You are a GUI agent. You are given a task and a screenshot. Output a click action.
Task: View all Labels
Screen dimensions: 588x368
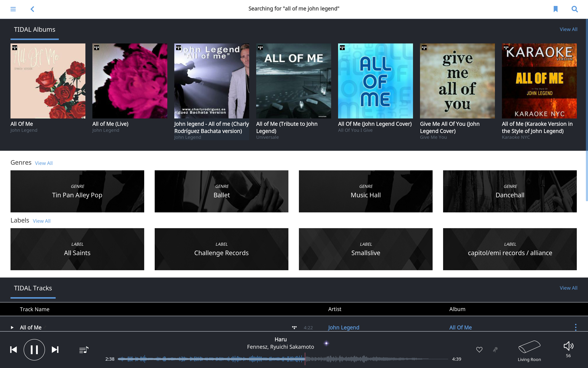[x=41, y=221]
